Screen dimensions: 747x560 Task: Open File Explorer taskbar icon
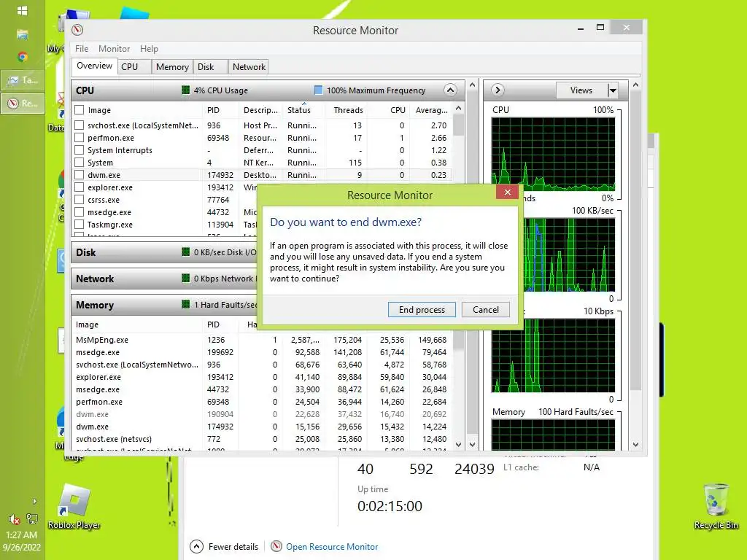tap(23, 34)
